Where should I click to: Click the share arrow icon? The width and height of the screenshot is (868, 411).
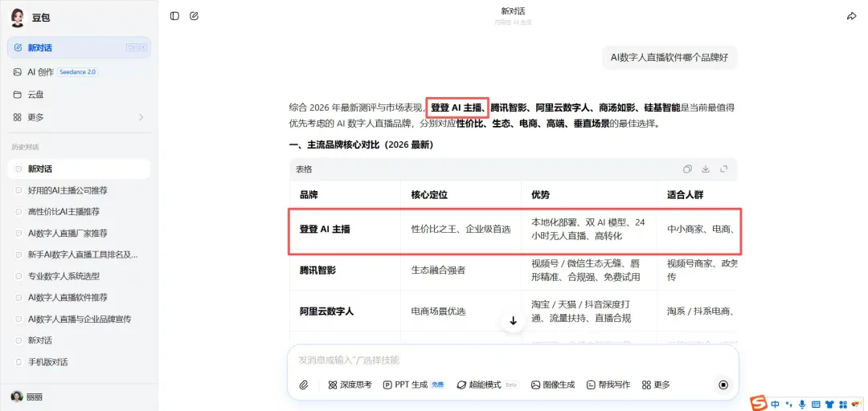[851, 17]
